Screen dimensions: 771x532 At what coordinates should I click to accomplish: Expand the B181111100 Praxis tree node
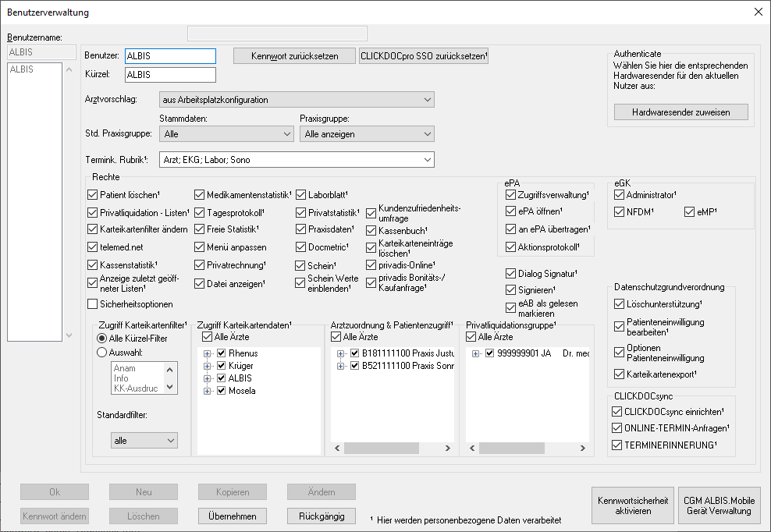pos(342,353)
